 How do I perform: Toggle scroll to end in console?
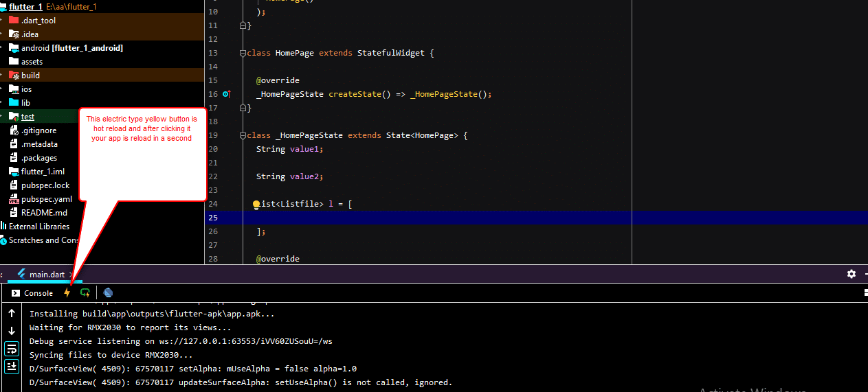click(x=12, y=367)
